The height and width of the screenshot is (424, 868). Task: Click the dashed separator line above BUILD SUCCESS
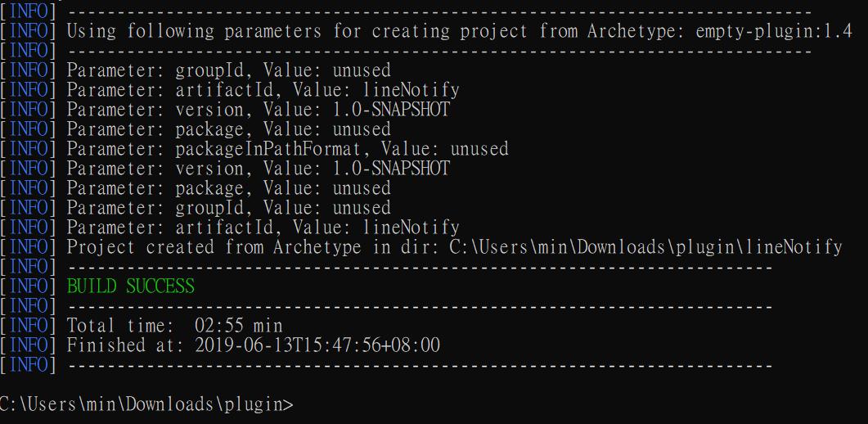[x=421, y=268]
